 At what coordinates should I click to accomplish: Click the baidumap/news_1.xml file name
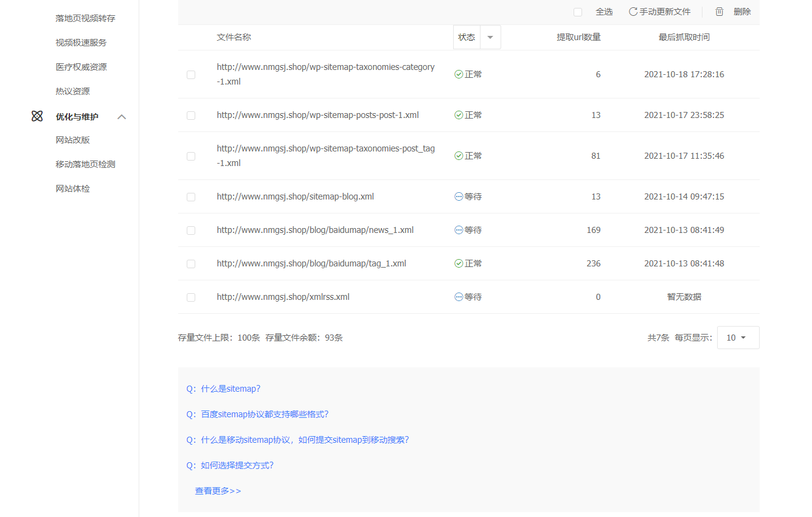click(315, 230)
